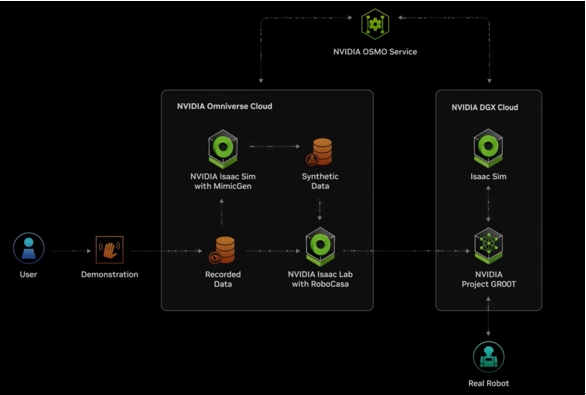Click the NVIDIA Isaac Sim with MimicGen label
The image size is (586, 395).
(x=223, y=181)
